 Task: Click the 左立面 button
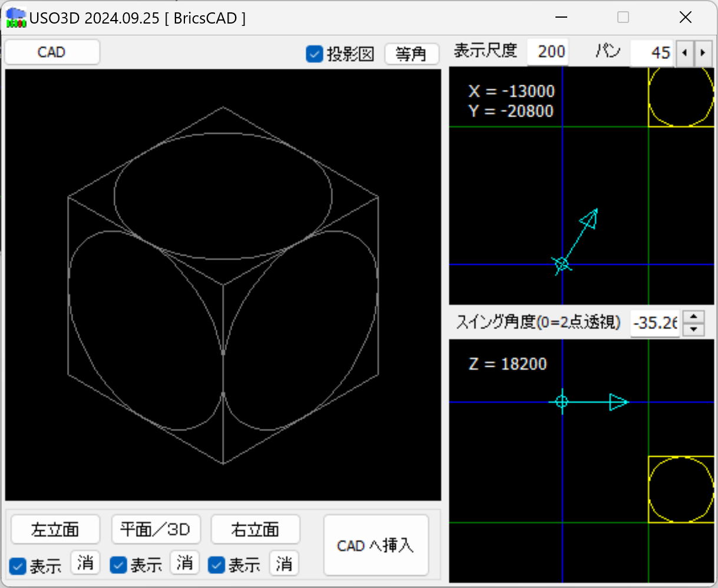click(55, 529)
